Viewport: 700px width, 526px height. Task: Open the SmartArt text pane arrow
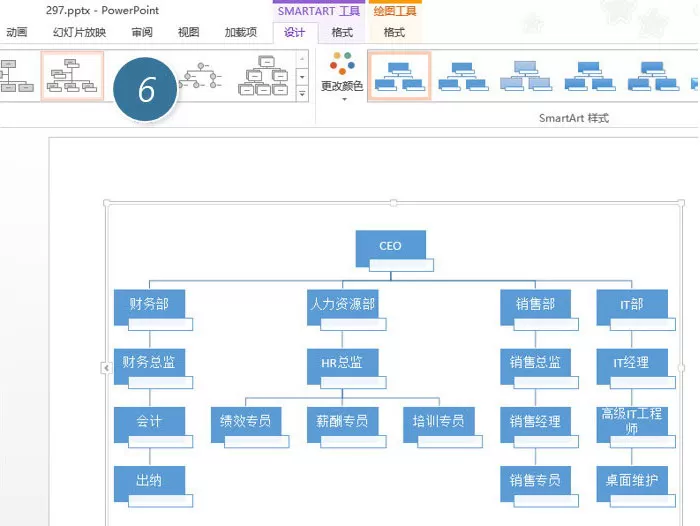point(106,368)
